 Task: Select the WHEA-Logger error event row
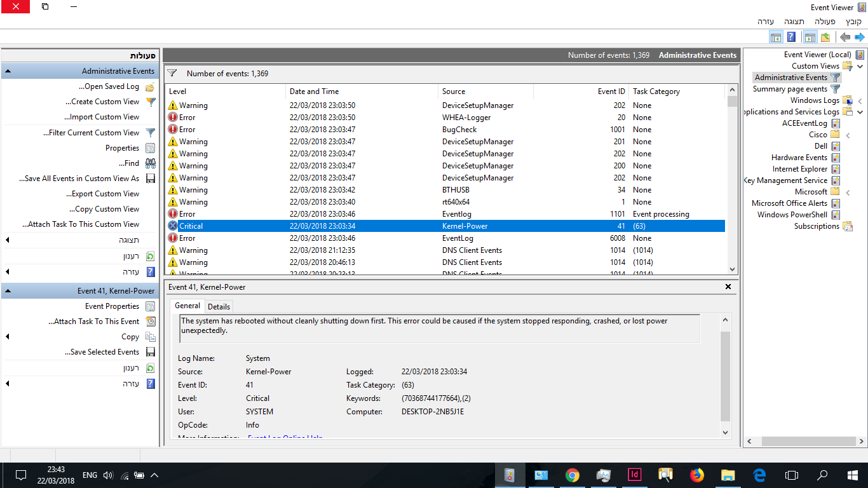coord(445,118)
